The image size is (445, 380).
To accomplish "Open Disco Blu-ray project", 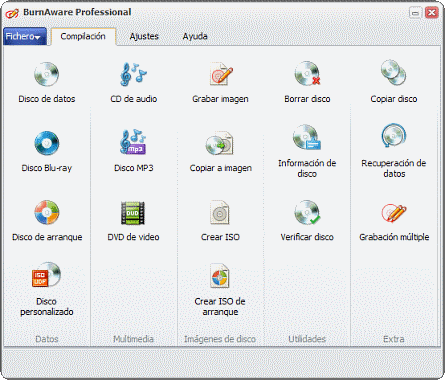I will (47, 152).
